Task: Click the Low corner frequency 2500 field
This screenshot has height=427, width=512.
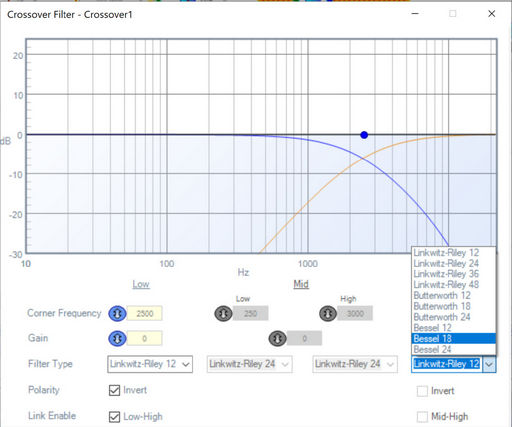Action: pos(145,314)
